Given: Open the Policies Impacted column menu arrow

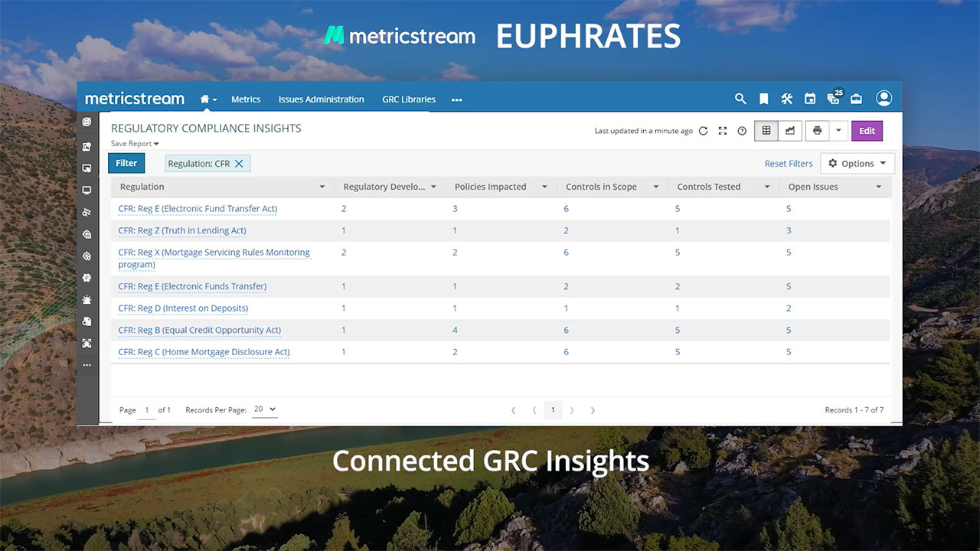Looking at the screenshot, I should pos(544,187).
